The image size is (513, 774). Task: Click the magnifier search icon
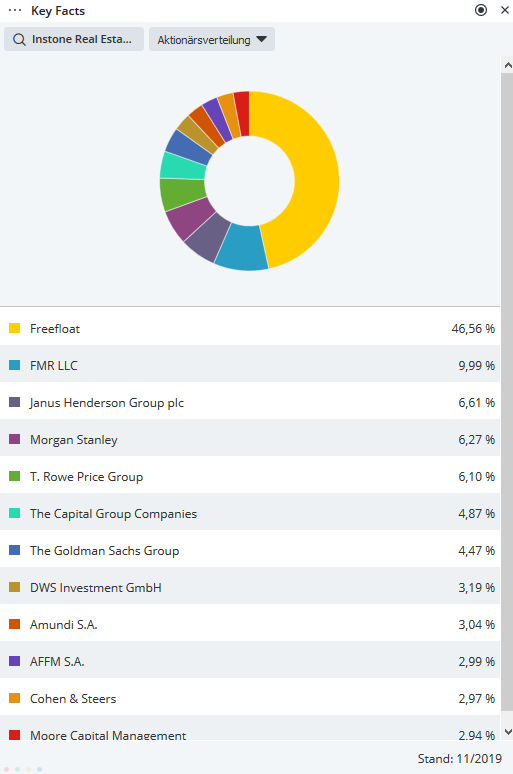point(19,39)
